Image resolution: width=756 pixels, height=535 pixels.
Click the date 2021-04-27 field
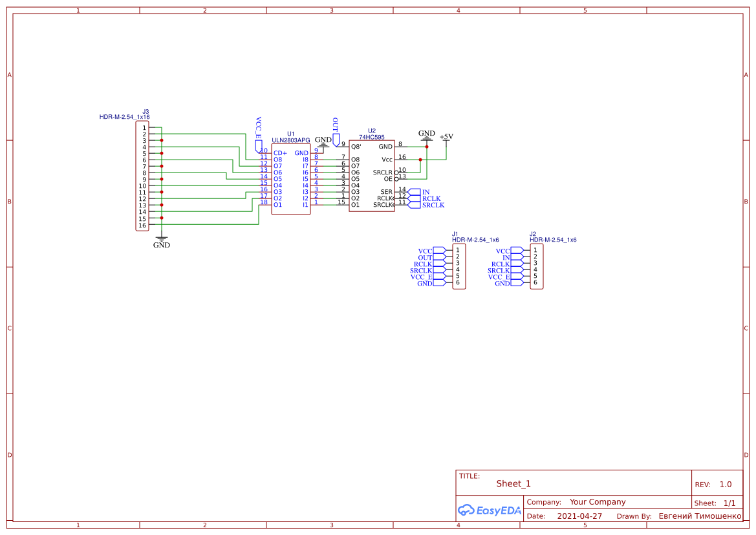[x=579, y=516]
